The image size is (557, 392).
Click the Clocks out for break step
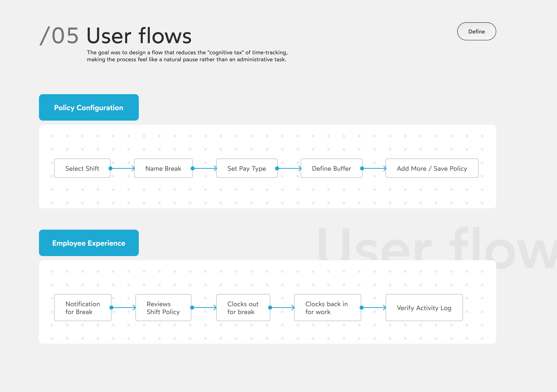click(243, 308)
